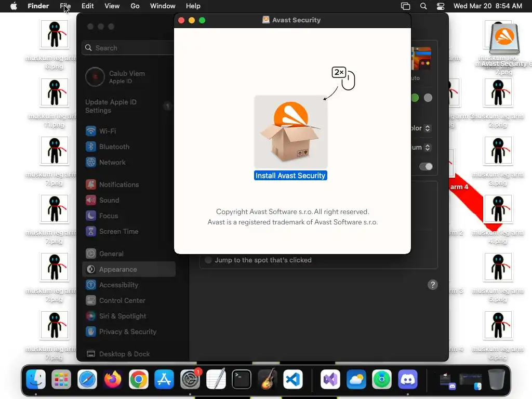Launch Safari from the Dock
The image size is (532, 399).
87,379
